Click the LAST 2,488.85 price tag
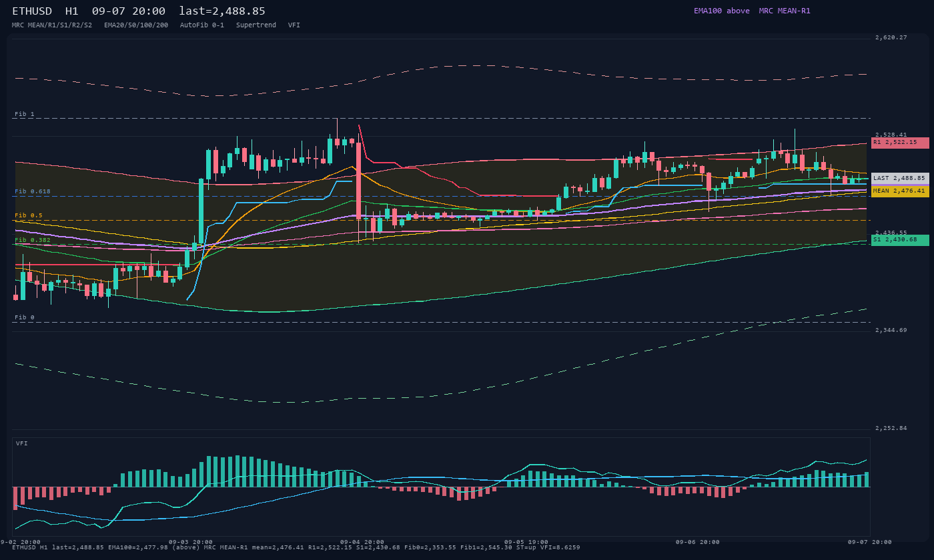This screenshot has width=934, height=560. point(900,179)
